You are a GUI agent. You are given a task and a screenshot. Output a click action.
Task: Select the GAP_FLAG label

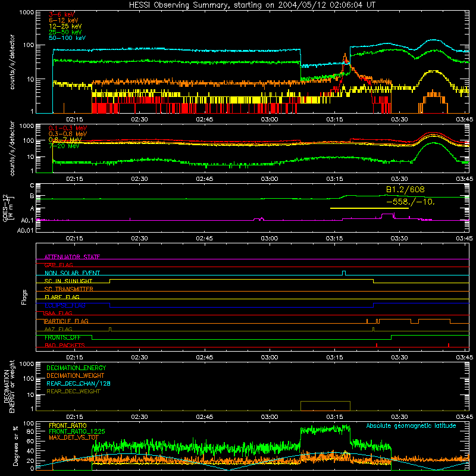[59, 265]
